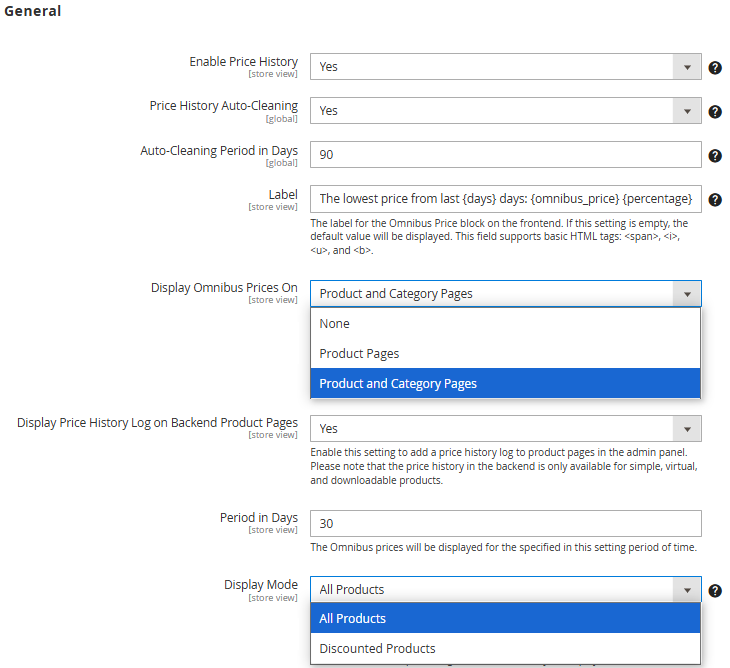This screenshot has height=668, width=730.
Task: Click help icon for Enable Price History
Action: [715, 68]
